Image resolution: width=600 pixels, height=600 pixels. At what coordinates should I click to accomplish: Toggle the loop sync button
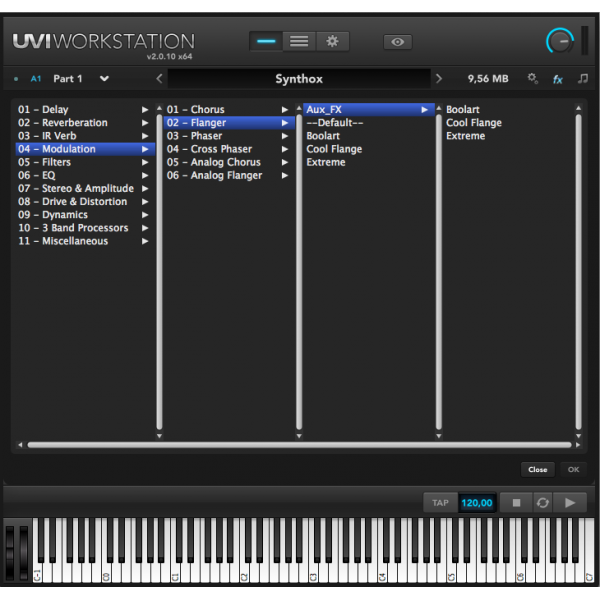543,502
